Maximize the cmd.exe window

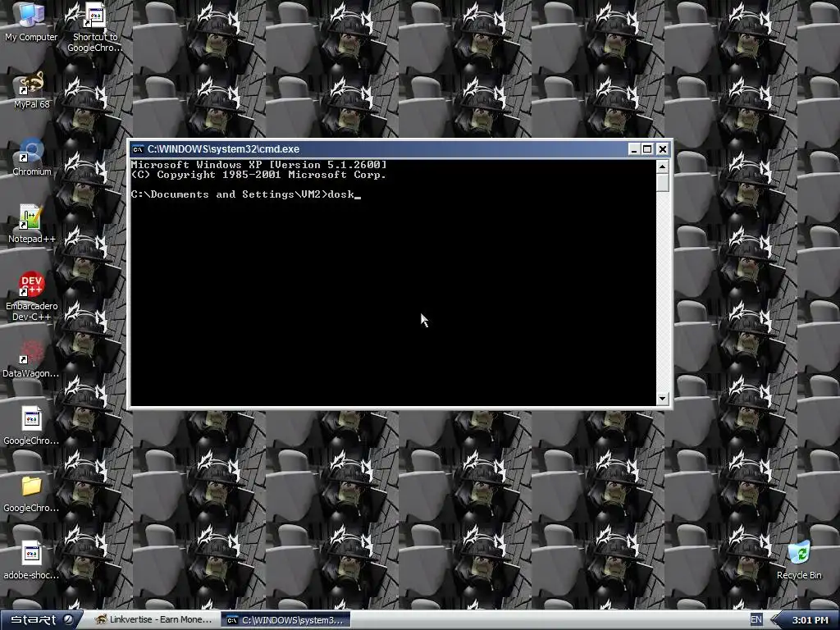pyautogui.click(x=647, y=149)
